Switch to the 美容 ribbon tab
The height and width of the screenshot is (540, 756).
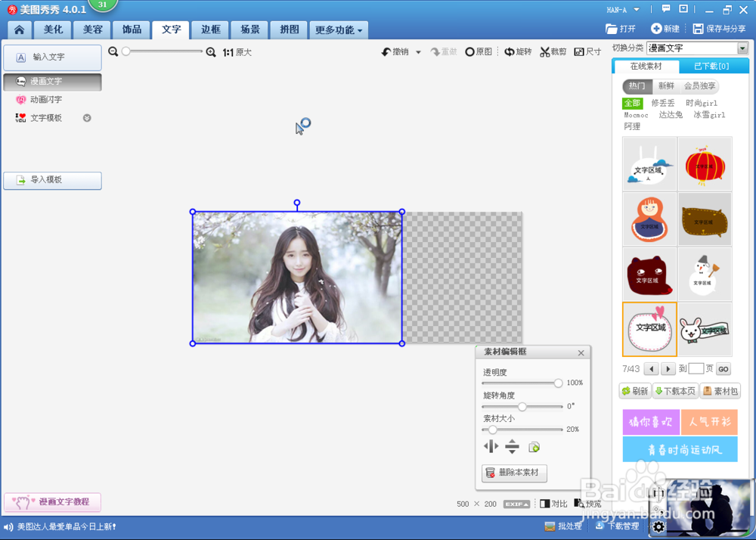click(x=91, y=29)
